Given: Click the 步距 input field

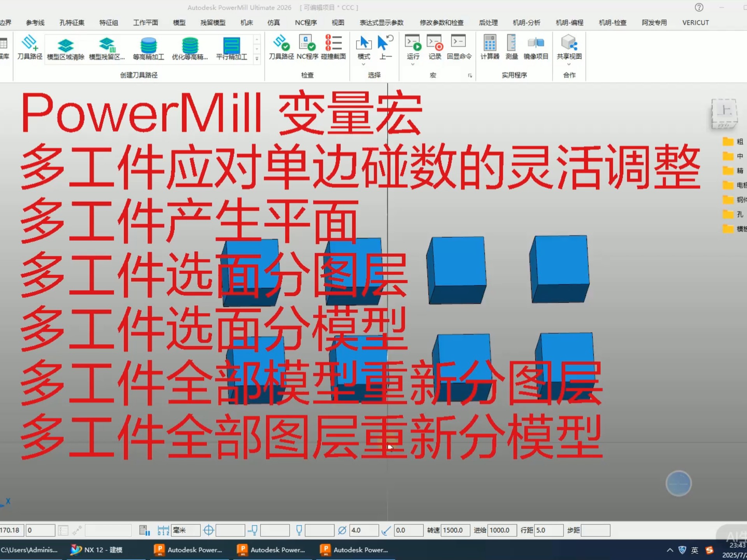Looking at the screenshot, I should 595,530.
